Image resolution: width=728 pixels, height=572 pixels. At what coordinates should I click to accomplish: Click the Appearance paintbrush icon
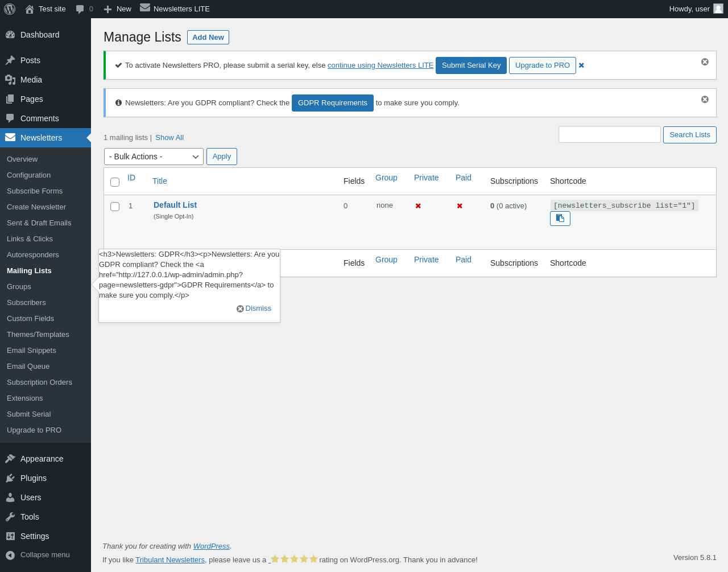point(10,459)
